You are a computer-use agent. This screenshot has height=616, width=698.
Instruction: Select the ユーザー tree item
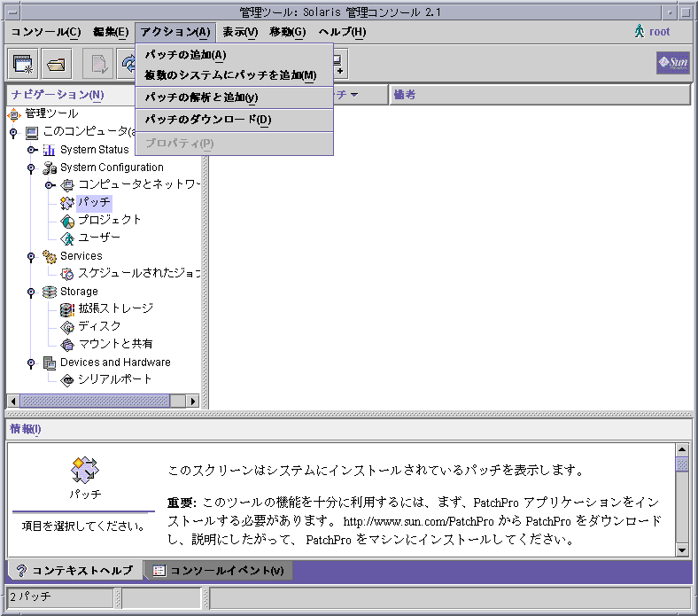coord(99,238)
